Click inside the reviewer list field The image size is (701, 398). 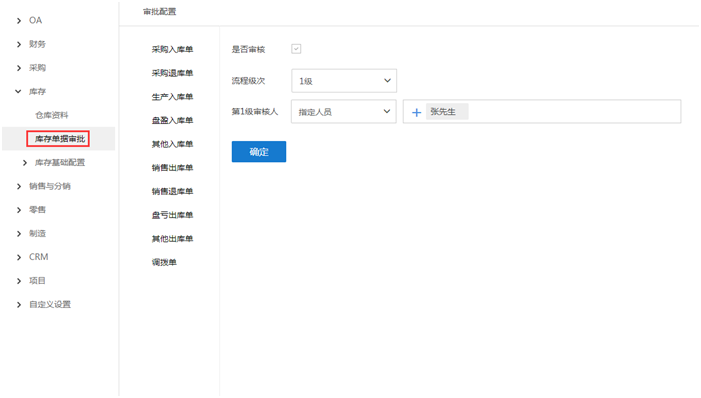(x=542, y=112)
